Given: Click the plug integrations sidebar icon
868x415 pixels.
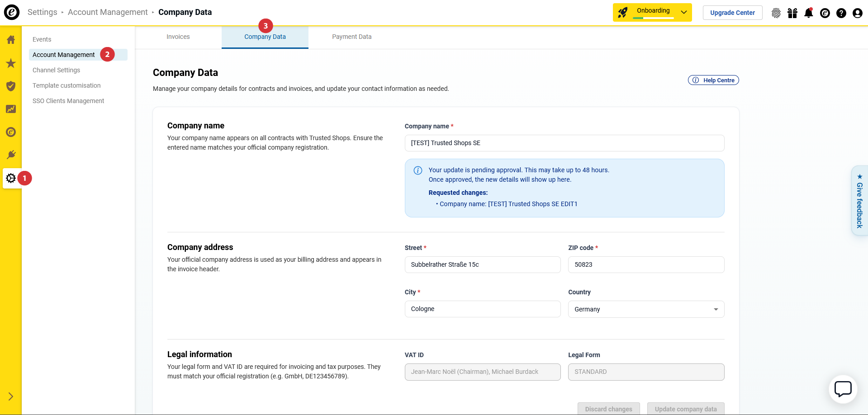Looking at the screenshot, I should pos(11,155).
